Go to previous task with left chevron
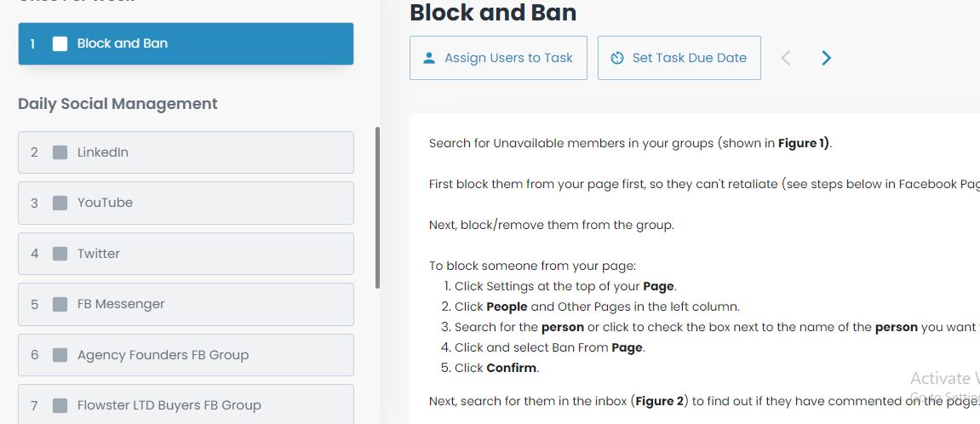 click(786, 58)
